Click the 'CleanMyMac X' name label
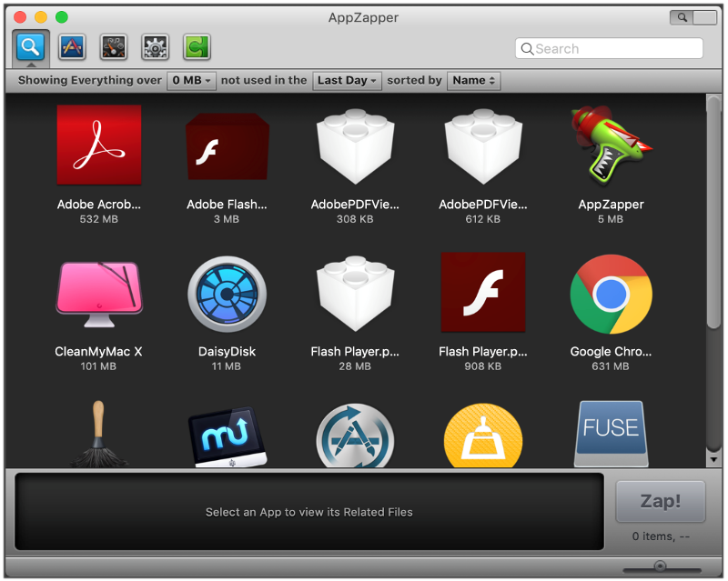The width and height of the screenshot is (728, 581). 98,351
